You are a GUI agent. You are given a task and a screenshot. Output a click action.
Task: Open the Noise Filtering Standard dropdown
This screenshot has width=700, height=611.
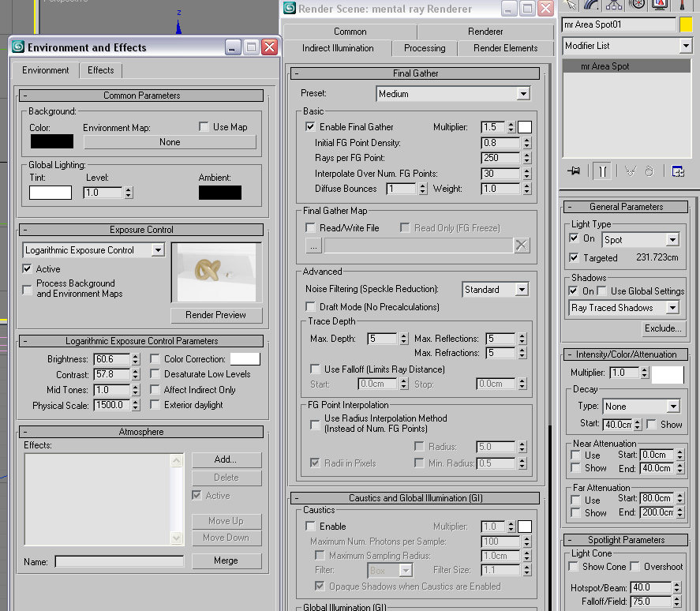pyautogui.click(x=496, y=290)
